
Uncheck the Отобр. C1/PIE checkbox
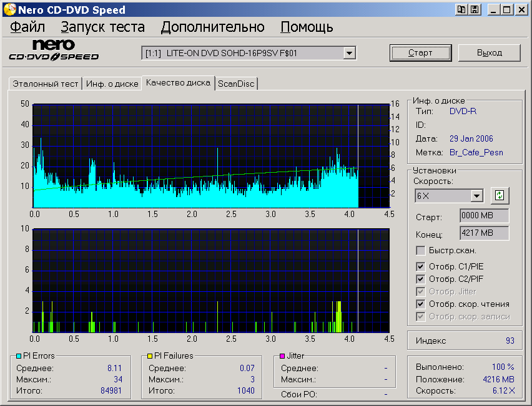(421, 266)
